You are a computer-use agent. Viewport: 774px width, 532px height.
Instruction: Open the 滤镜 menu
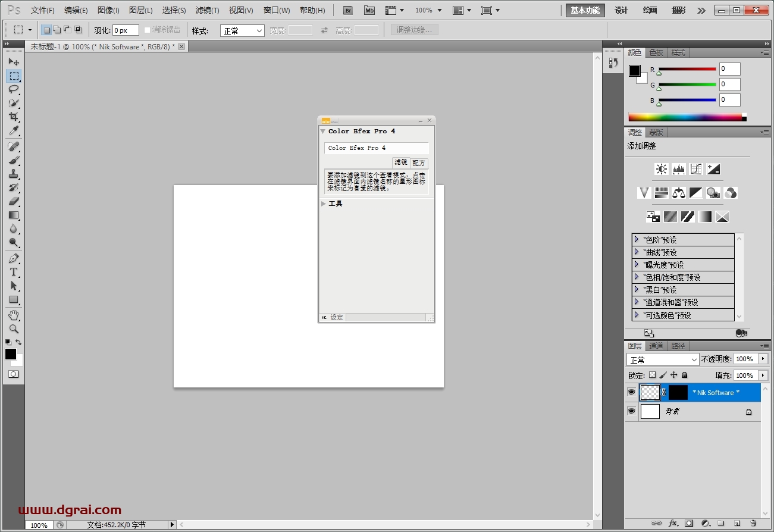pyautogui.click(x=207, y=10)
